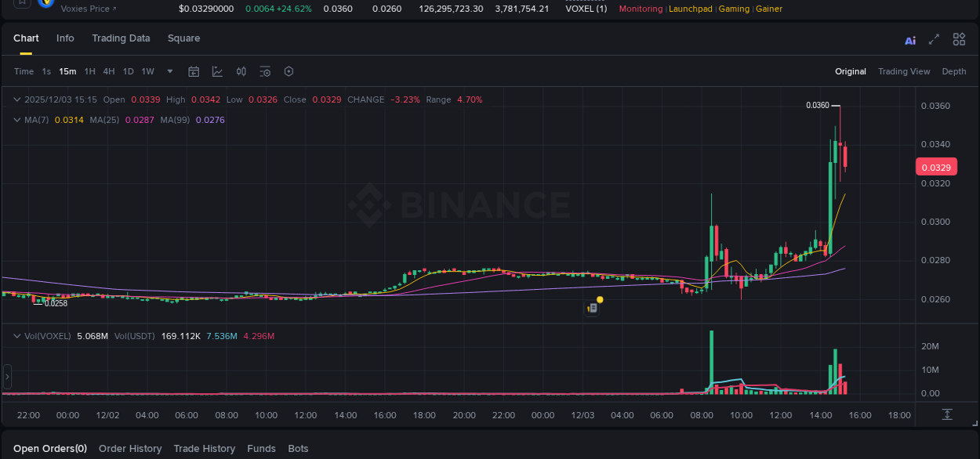Open the Voxies Price page link
Viewport: 980px width, 459px height.
(x=85, y=9)
